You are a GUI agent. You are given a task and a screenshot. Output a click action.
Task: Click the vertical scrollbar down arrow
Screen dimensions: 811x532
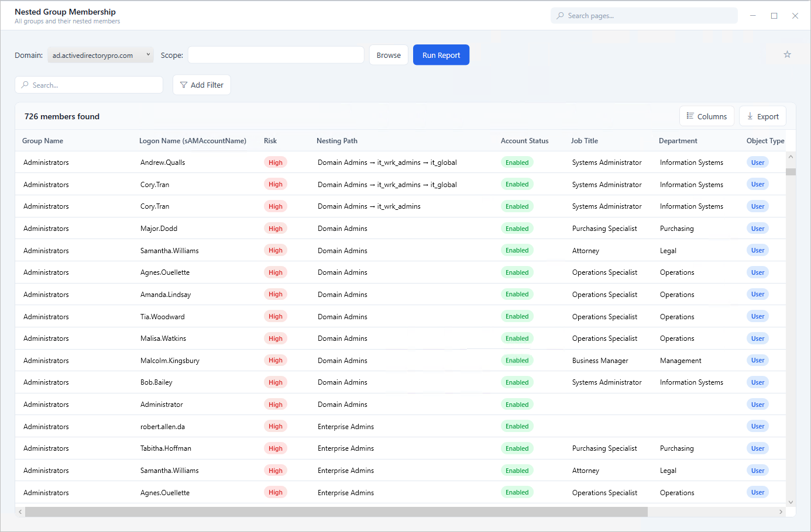pos(791,502)
